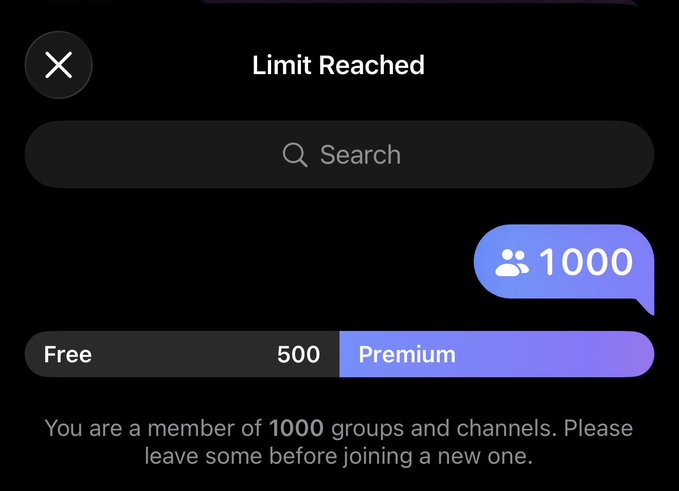679x491 pixels.
Task: Click the 500 free limit number
Action: (298, 354)
